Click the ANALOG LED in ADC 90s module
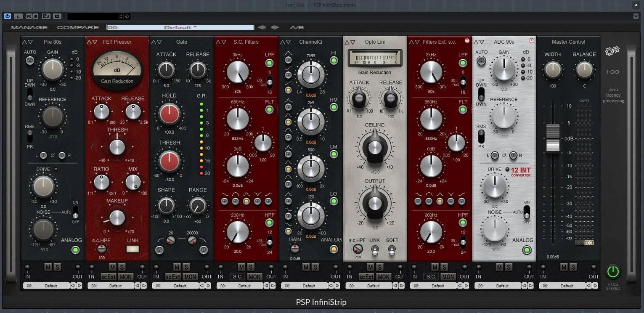Viewport: 644px width, 313px height. click(x=526, y=250)
